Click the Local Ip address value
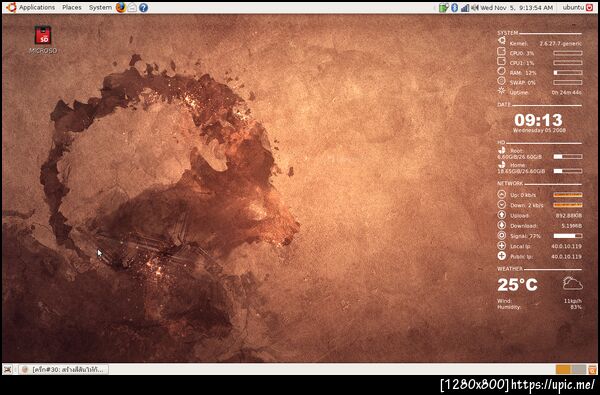 pos(566,246)
